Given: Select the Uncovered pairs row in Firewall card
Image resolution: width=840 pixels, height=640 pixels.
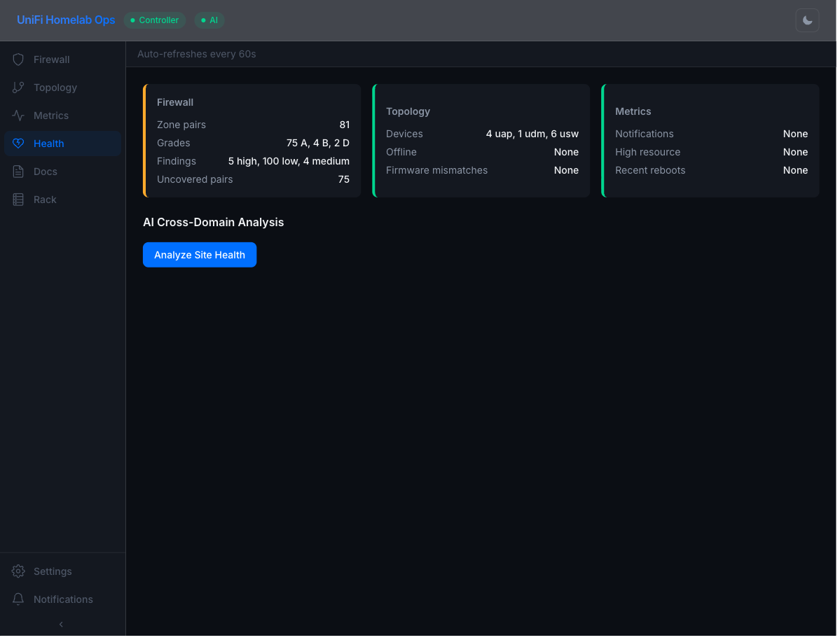Looking at the screenshot, I should (x=253, y=179).
